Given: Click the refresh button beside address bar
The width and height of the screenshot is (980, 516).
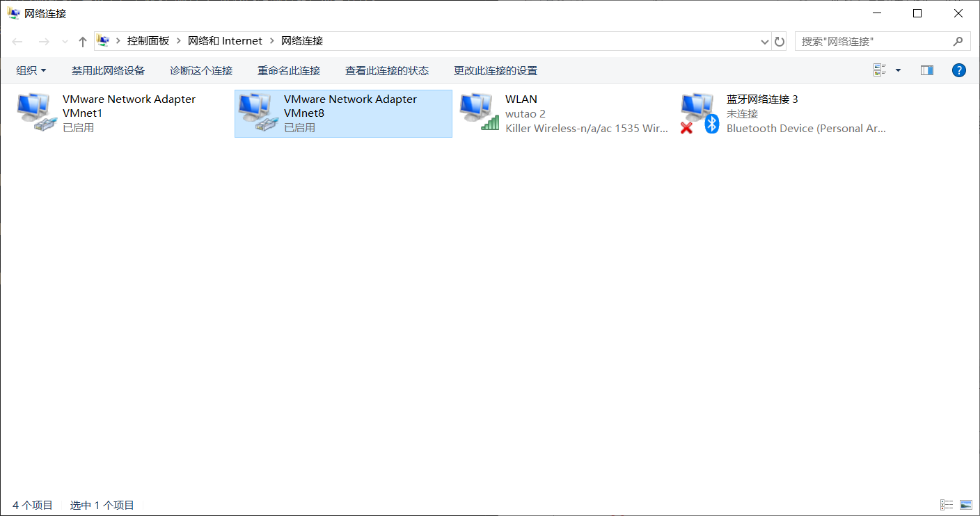Looking at the screenshot, I should pyautogui.click(x=780, y=42).
